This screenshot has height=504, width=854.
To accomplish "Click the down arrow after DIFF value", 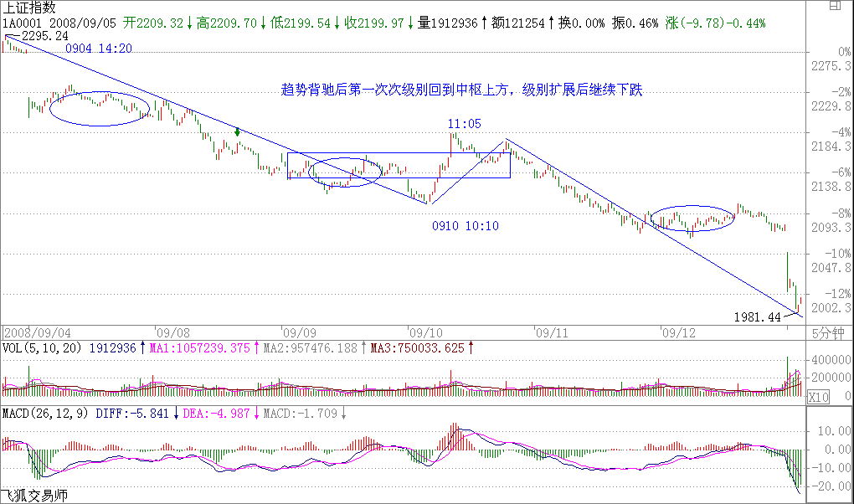I will point(175,414).
